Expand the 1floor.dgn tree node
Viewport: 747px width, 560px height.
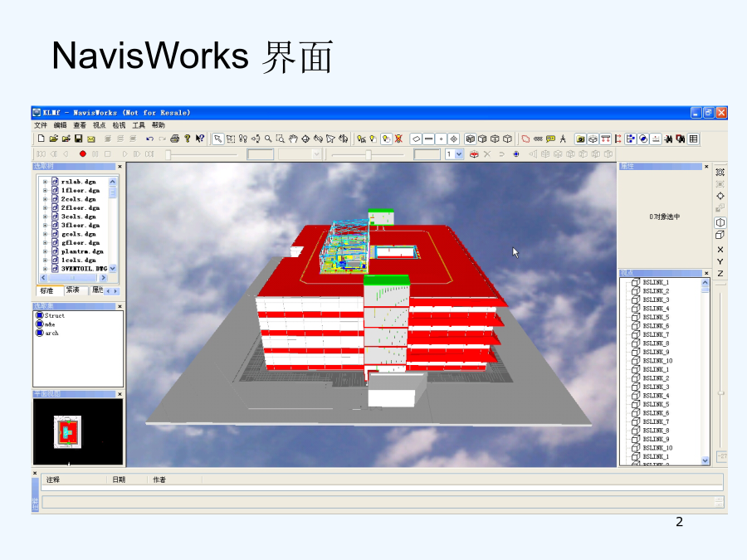click(45, 190)
